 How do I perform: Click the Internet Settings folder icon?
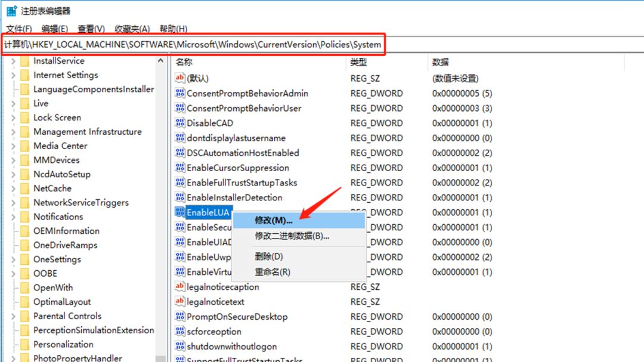tap(24, 75)
